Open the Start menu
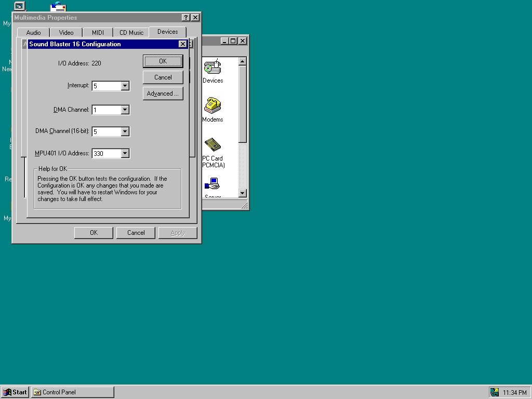Screen dimensions: 532x399 click(x=15, y=392)
